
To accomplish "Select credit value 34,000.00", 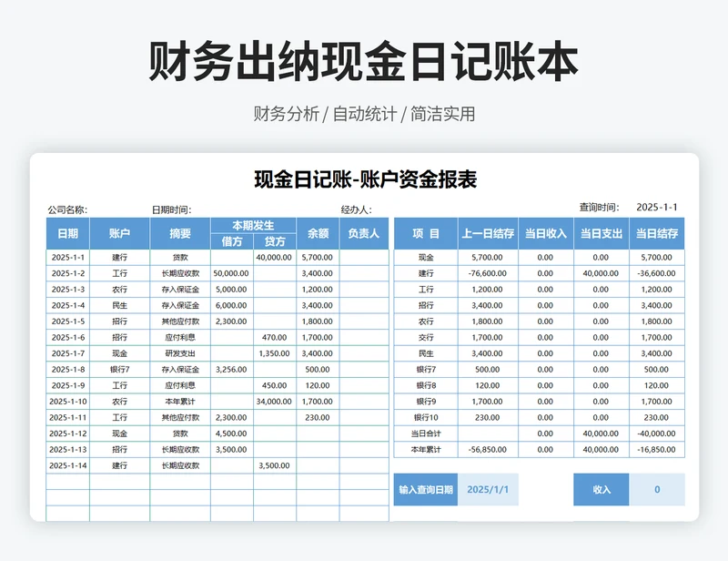I will (x=275, y=401).
